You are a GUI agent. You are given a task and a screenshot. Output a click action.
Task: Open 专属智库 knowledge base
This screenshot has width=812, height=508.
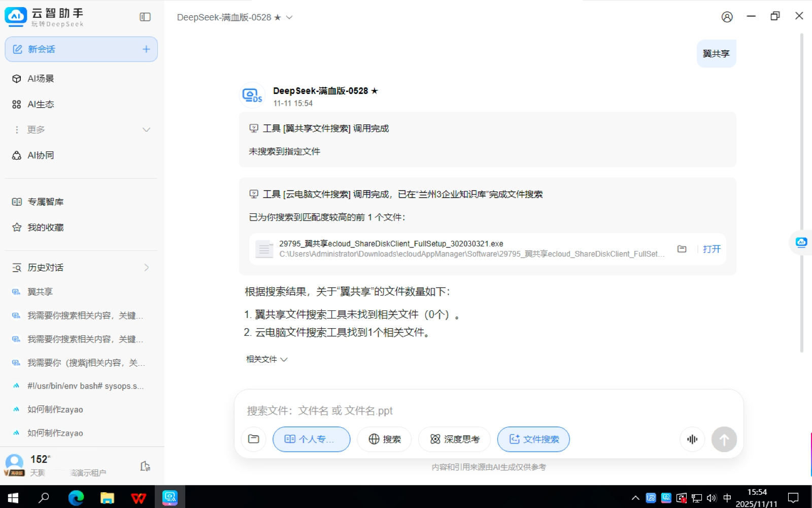click(x=81, y=202)
